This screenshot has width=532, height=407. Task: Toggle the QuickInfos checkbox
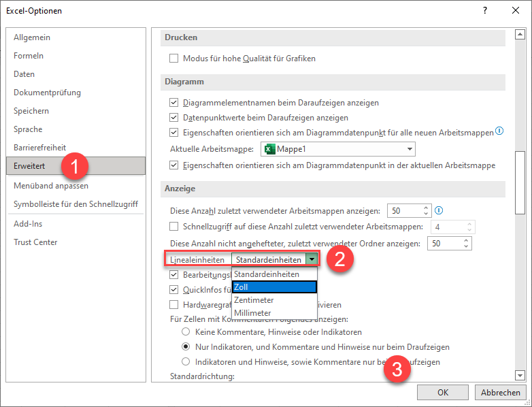pos(173,289)
